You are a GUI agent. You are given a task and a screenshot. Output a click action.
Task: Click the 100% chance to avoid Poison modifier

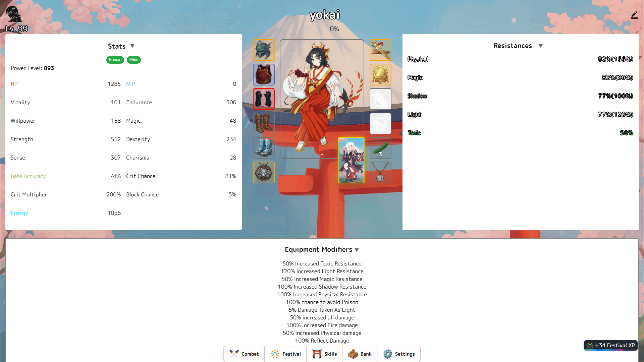(322, 302)
